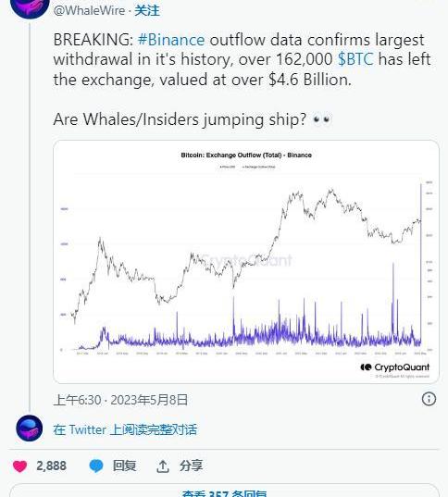Viewport: 448px width, 497px height.
Task: Open the @WhaleWire handle
Action: tap(89, 10)
